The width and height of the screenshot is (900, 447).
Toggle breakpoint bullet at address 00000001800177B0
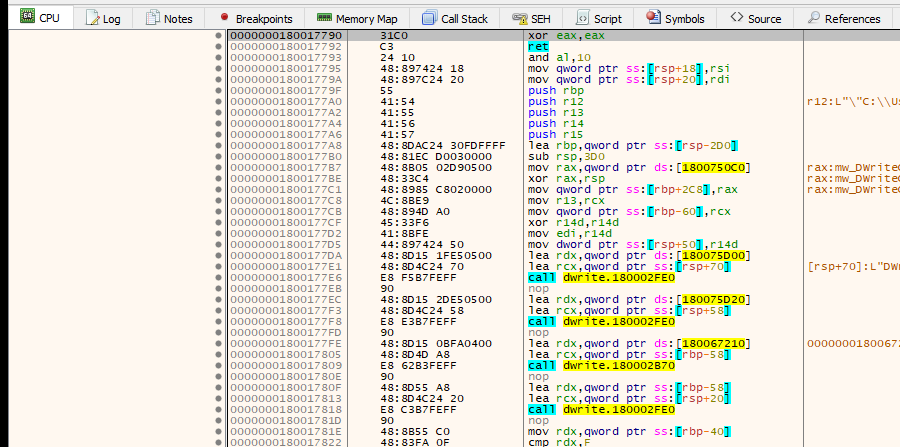coord(218,157)
